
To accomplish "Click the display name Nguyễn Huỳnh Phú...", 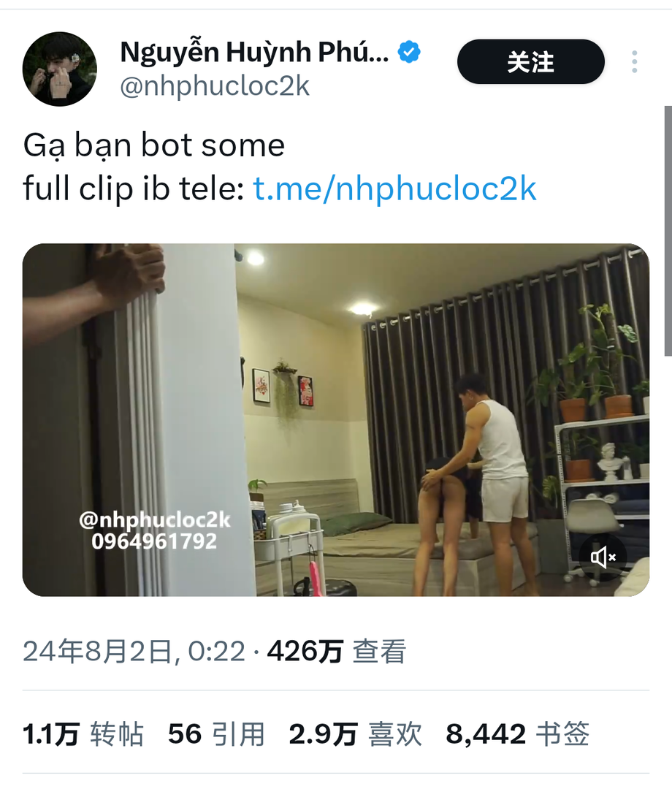I will 254,52.
